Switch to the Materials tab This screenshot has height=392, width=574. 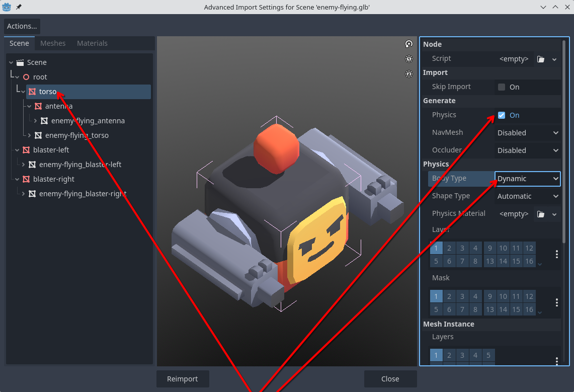(92, 43)
